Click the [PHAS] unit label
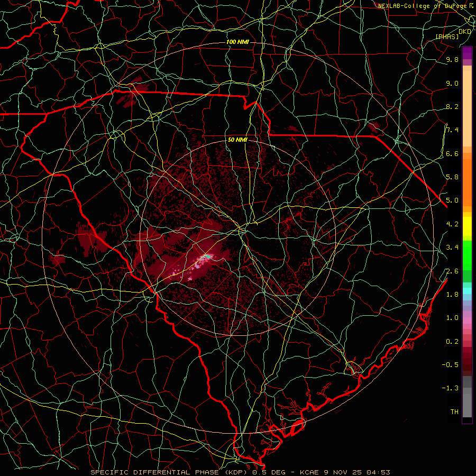 [447, 36]
